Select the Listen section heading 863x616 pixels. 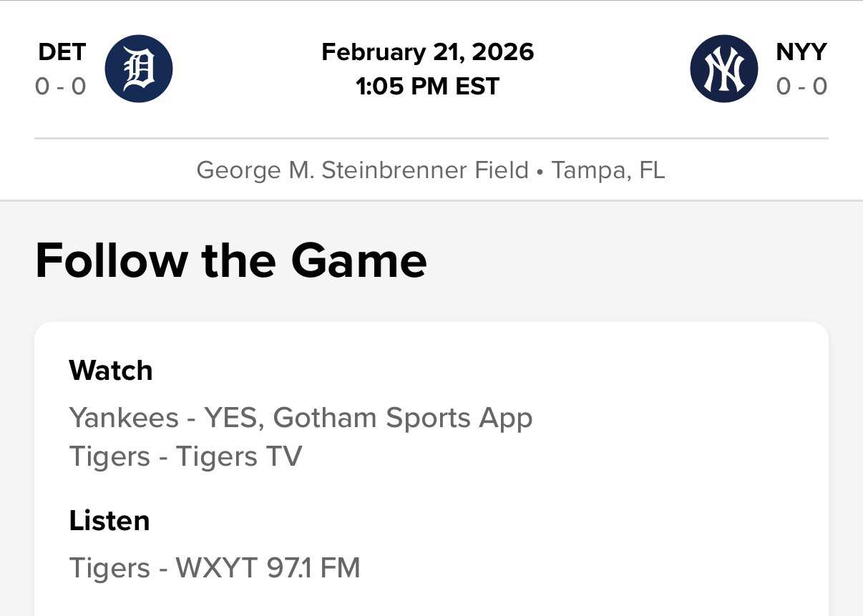[109, 520]
